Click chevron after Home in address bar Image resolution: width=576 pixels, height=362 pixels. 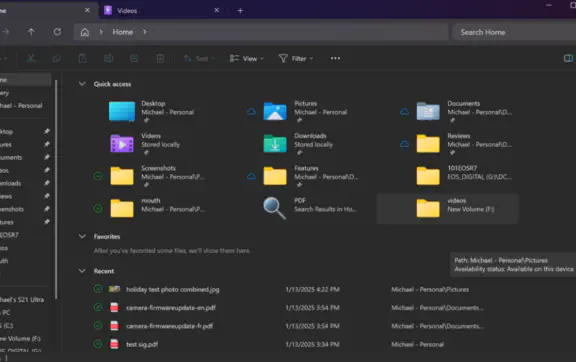pyautogui.click(x=145, y=32)
